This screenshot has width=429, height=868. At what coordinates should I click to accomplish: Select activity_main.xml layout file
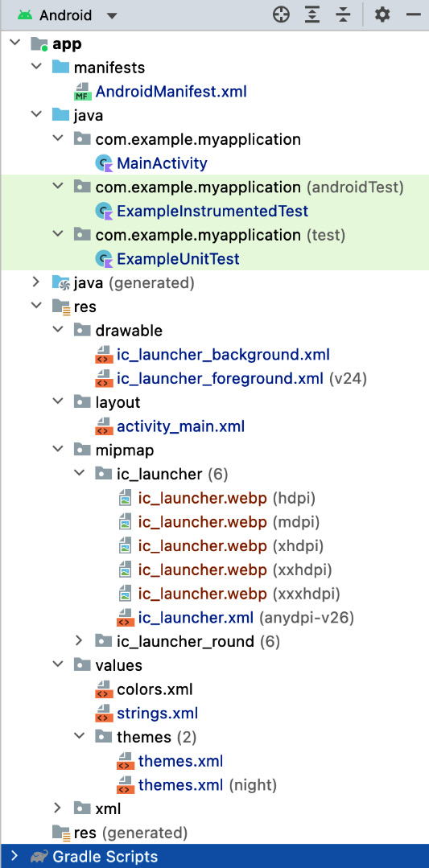pyautogui.click(x=180, y=427)
